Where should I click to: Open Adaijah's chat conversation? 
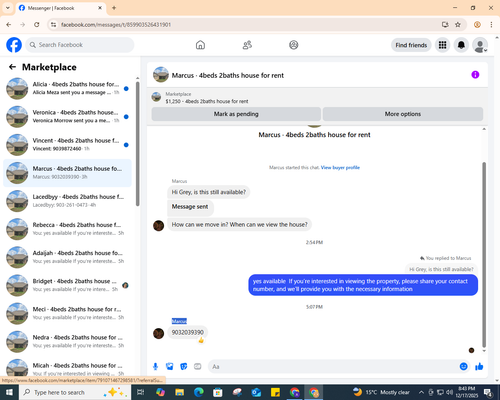pos(68,257)
